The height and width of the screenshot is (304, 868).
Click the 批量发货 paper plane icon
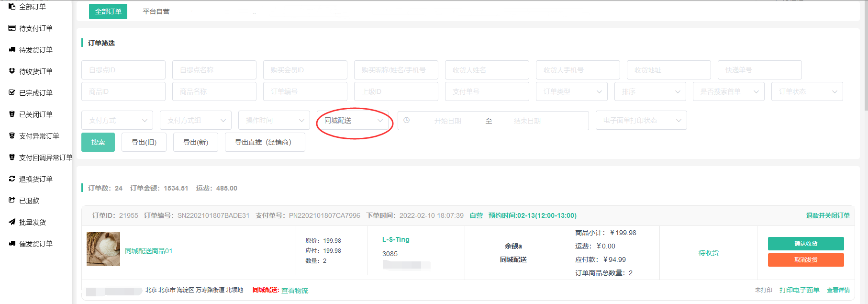12,222
